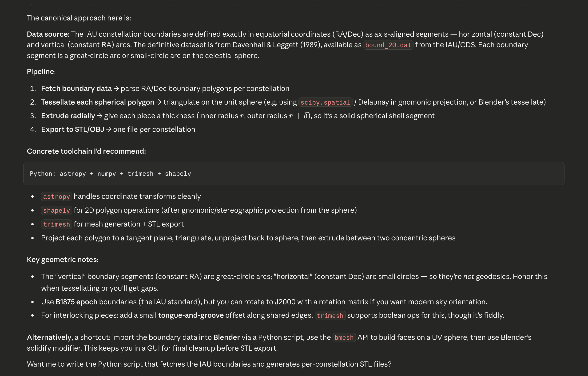Screen dimensions: 588x376
Task: Click the closing question about the Python script
Action: (x=209, y=364)
